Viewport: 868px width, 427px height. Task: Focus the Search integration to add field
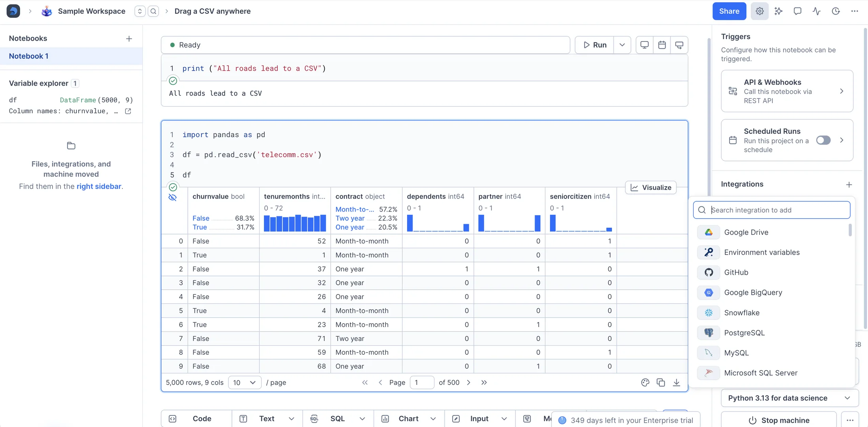coord(772,210)
